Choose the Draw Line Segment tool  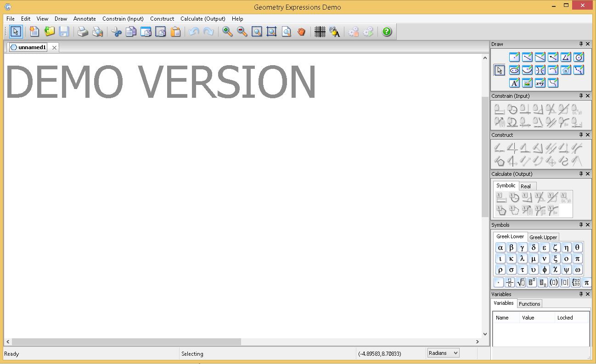click(527, 57)
